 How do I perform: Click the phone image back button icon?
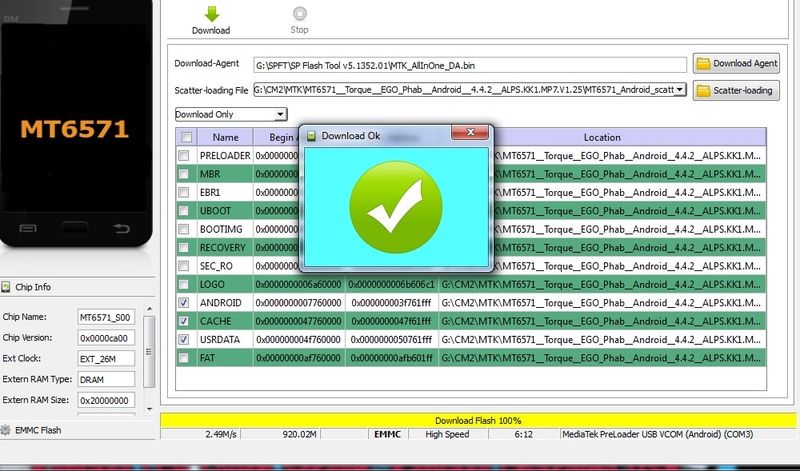tap(121, 228)
